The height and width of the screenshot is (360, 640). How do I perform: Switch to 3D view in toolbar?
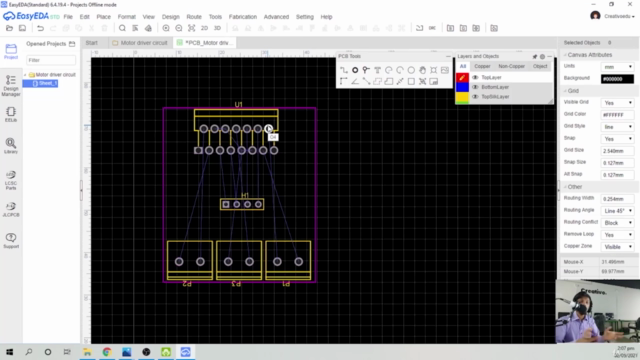click(218, 28)
